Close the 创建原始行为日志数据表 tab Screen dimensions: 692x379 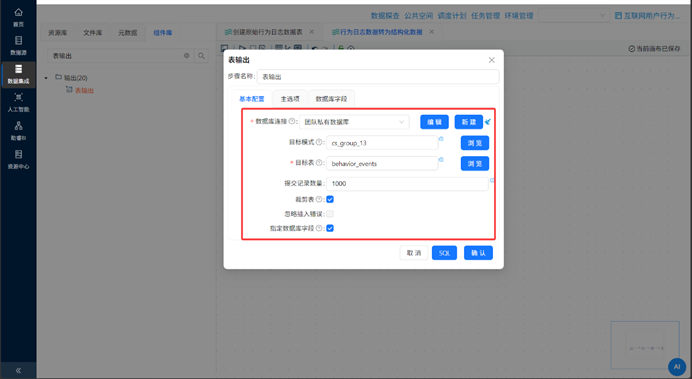pyautogui.click(x=312, y=32)
